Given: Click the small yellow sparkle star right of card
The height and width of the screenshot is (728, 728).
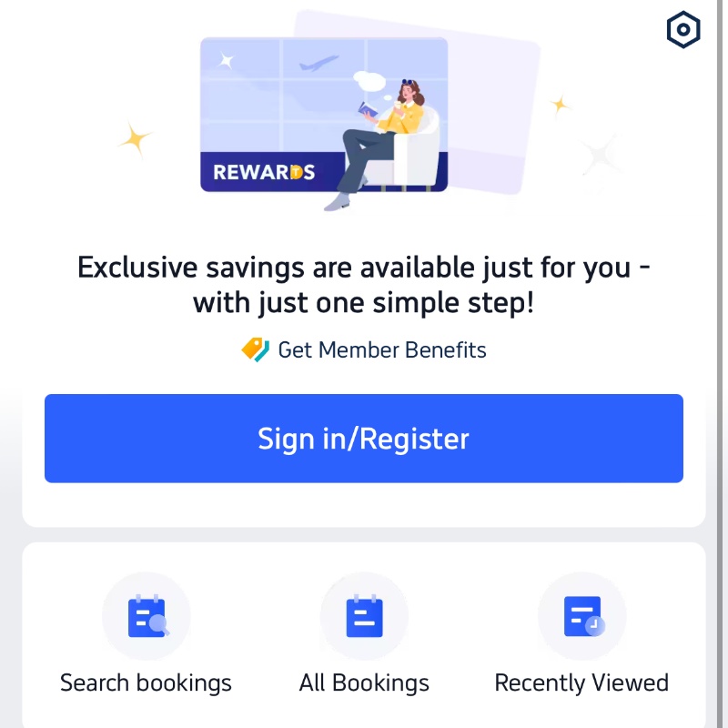Looking at the screenshot, I should 559,106.
